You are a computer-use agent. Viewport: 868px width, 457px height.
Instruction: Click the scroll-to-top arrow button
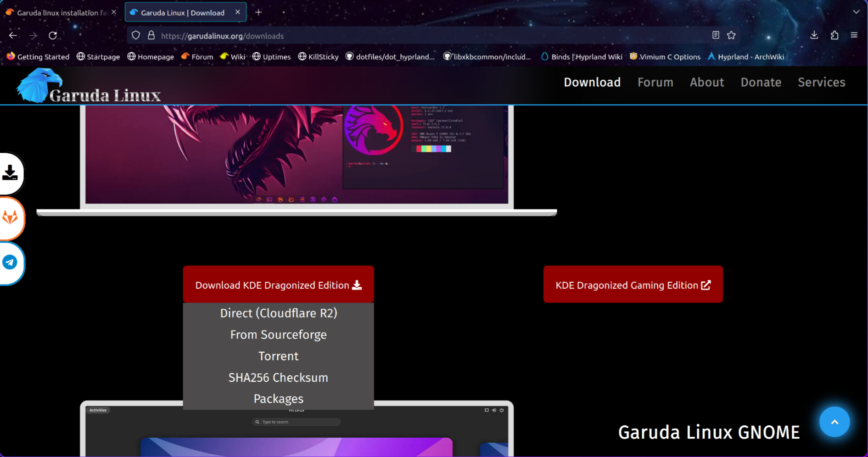tap(834, 422)
